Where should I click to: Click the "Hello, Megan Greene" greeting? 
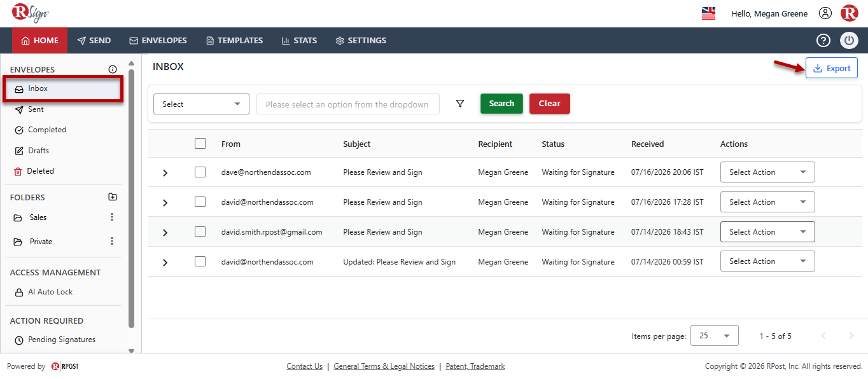[769, 13]
